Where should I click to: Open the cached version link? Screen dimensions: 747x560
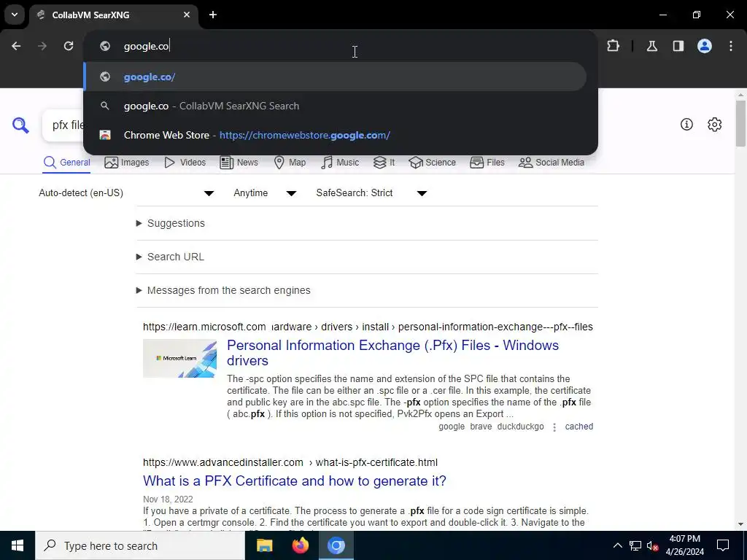[x=578, y=427]
